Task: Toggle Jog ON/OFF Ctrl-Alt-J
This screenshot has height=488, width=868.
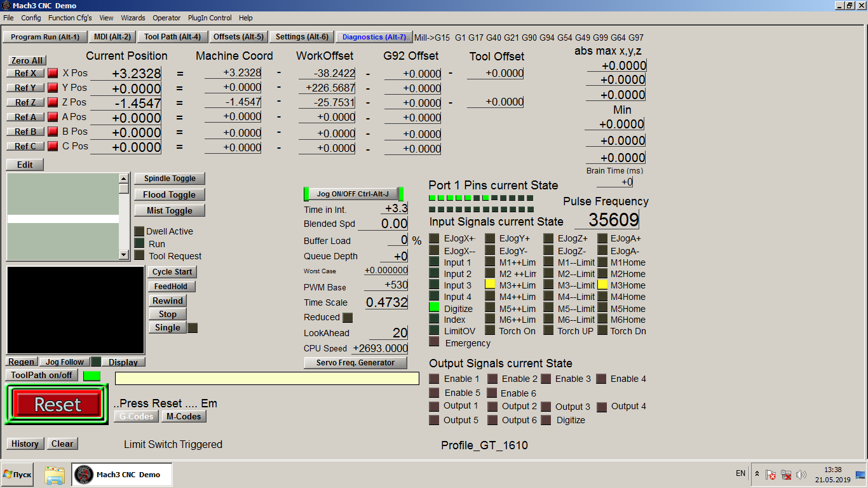Action: [353, 194]
